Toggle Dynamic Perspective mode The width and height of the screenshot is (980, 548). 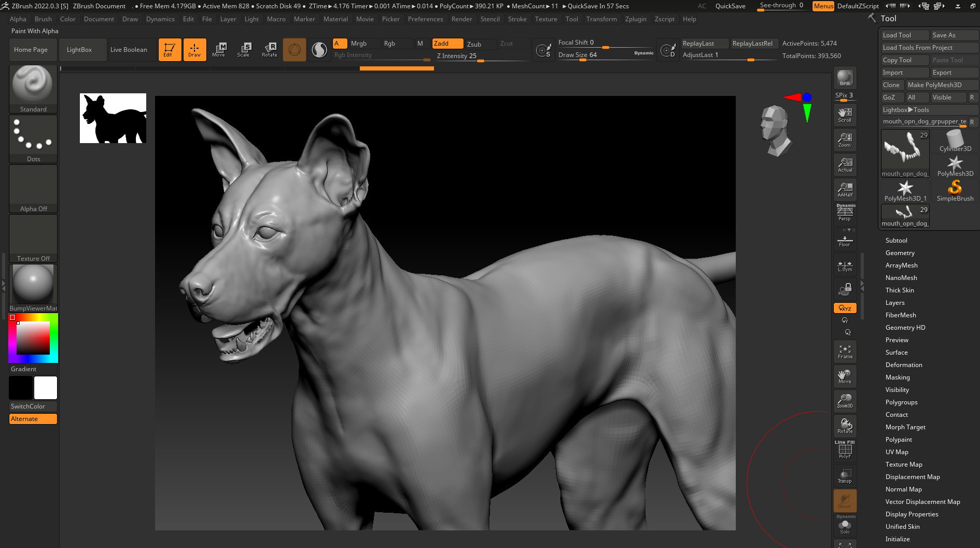point(845,213)
